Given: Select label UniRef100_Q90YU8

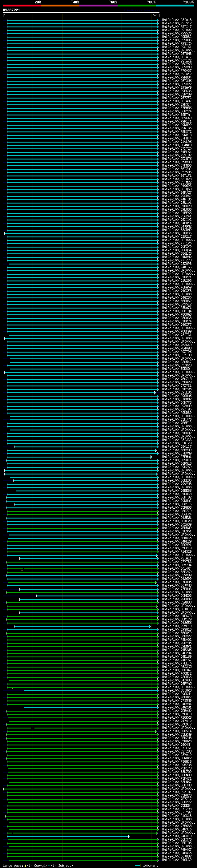Looking at the screenshot, I should pyautogui.click(x=177, y=484).
